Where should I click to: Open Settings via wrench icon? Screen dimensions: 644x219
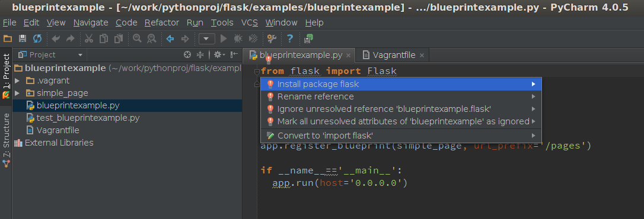click(x=272, y=38)
